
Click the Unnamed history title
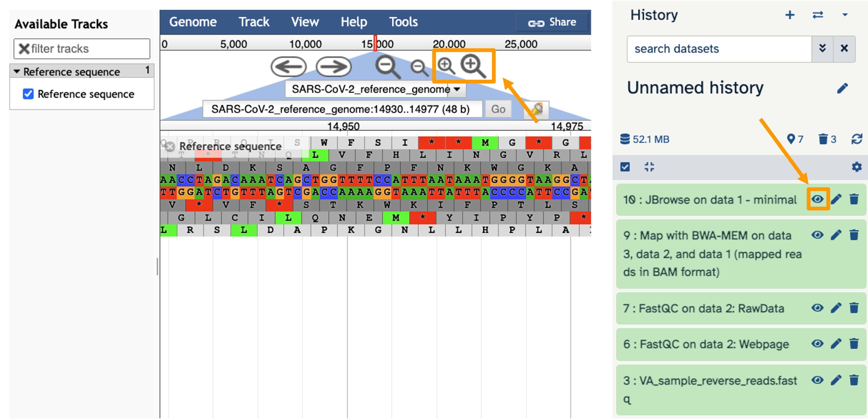[695, 88]
